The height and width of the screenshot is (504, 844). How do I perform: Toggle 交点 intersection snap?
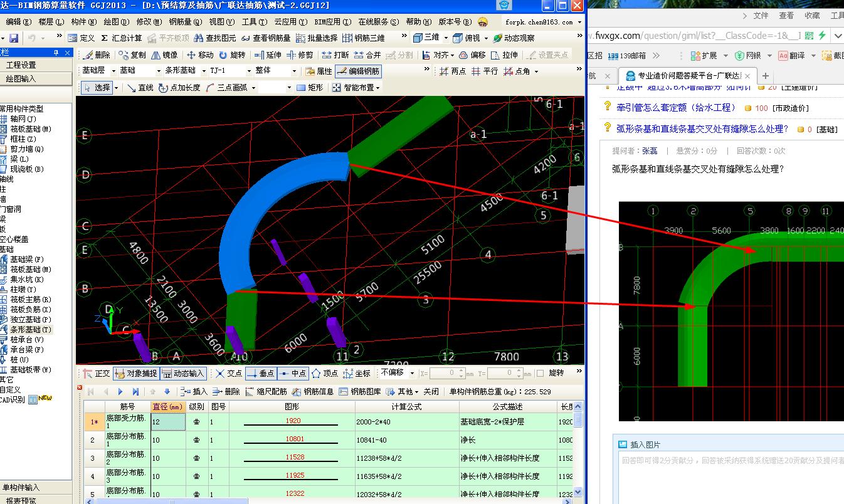pos(229,374)
